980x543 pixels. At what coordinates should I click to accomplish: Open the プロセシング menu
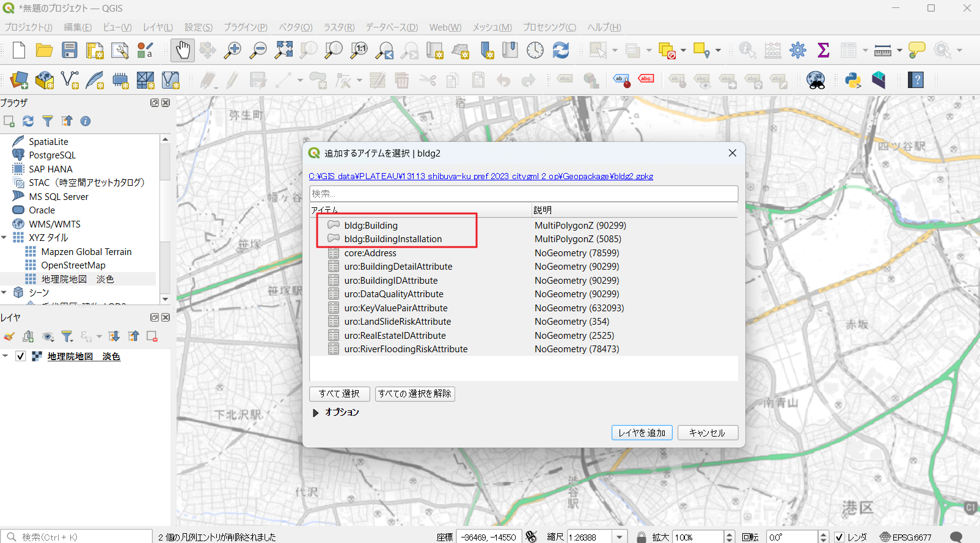549,28
